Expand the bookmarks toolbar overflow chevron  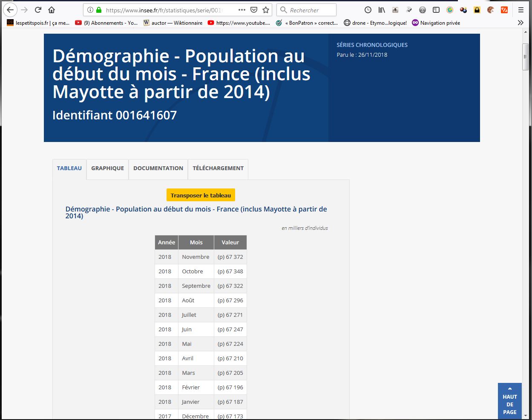point(520,23)
